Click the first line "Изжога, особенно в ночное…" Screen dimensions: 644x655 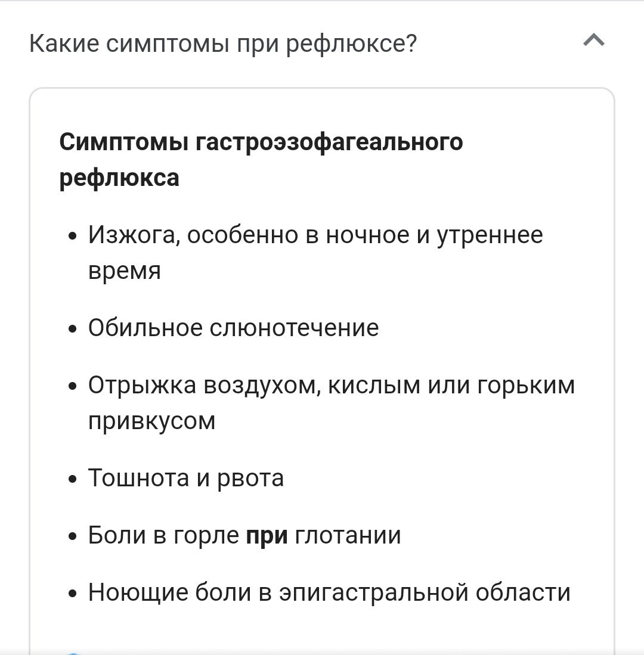point(315,235)
